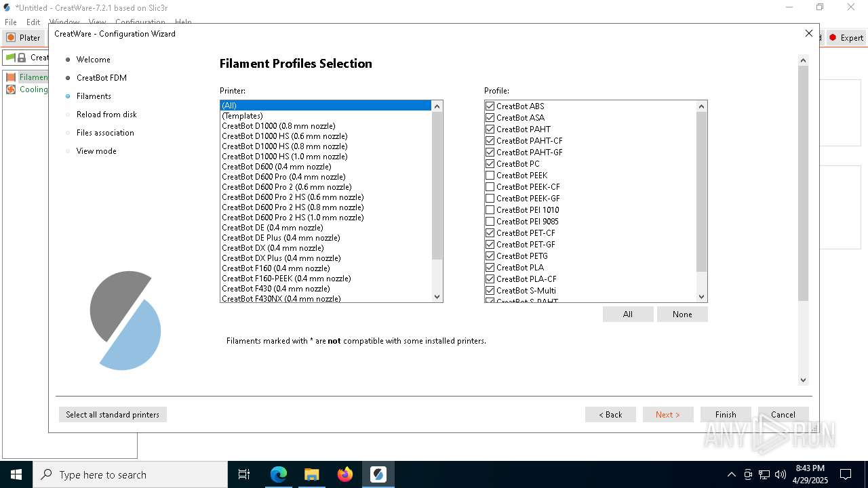Open the Edit menu

33,22
